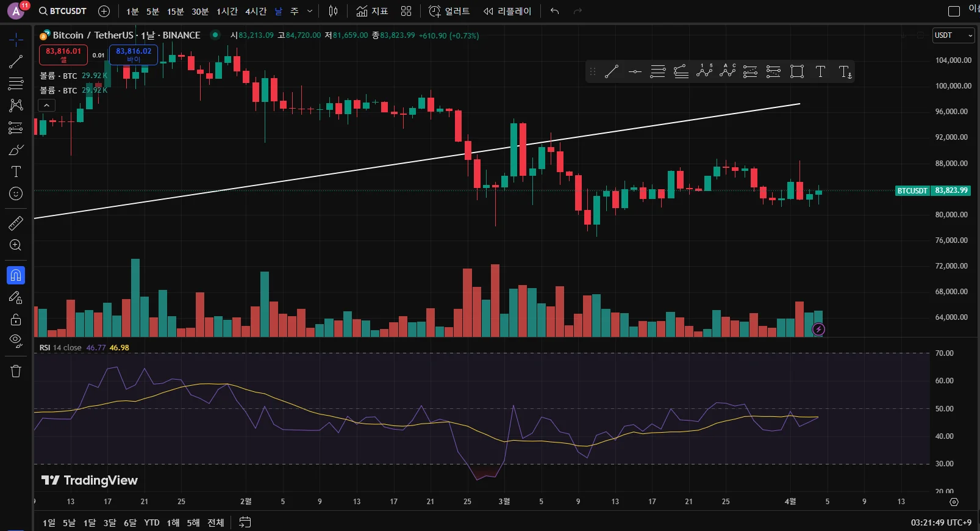This screenshot has width=980, height=531.
Task: Click the BTCUSDT symbol search field
Action: coord(63,11)
